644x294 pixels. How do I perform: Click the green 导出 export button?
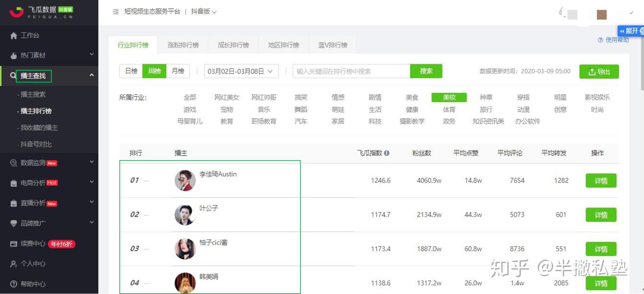(x=599, y=72)
